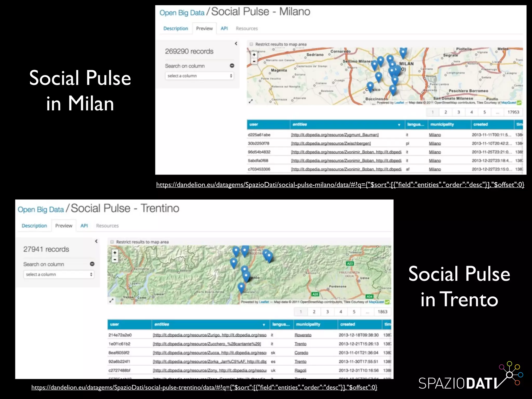This screenshot has width=532, height=399.
Task: Click the map marker near Buccinasco
Action: 393,90
